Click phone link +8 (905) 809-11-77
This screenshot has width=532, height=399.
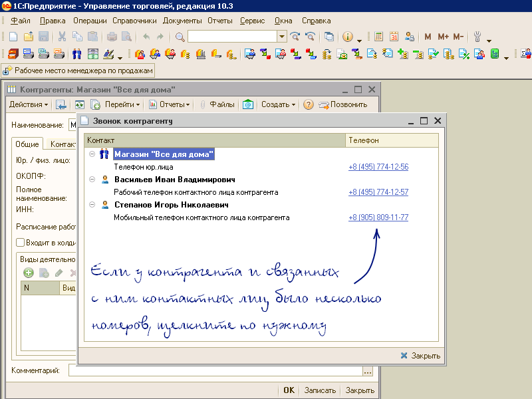coord(378,217)
